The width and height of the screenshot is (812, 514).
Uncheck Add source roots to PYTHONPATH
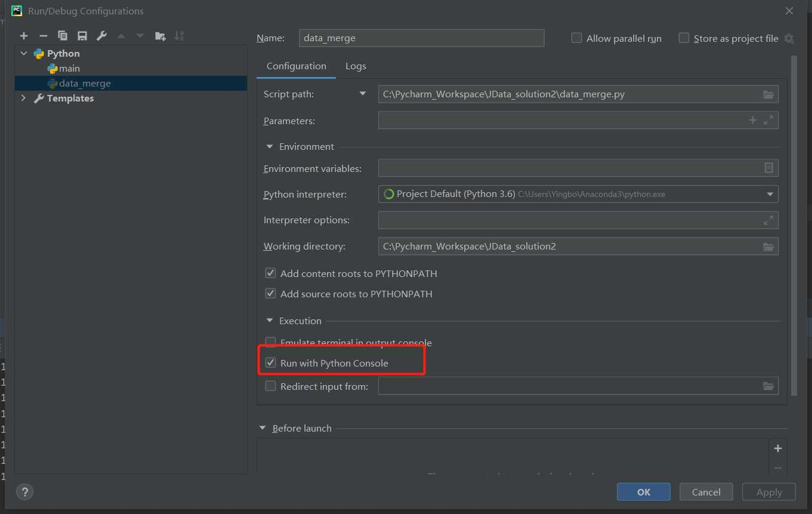(x=270, y=294)
